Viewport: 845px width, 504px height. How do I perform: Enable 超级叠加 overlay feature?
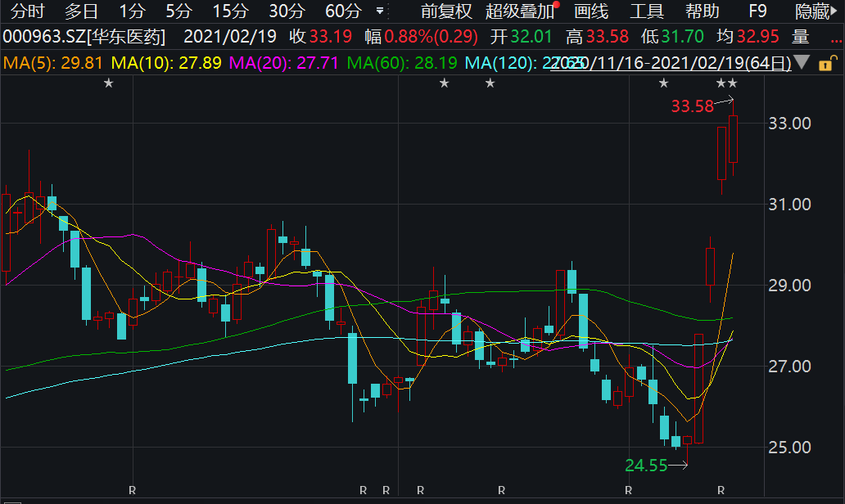pyautogui.click(x=520, y=11)
